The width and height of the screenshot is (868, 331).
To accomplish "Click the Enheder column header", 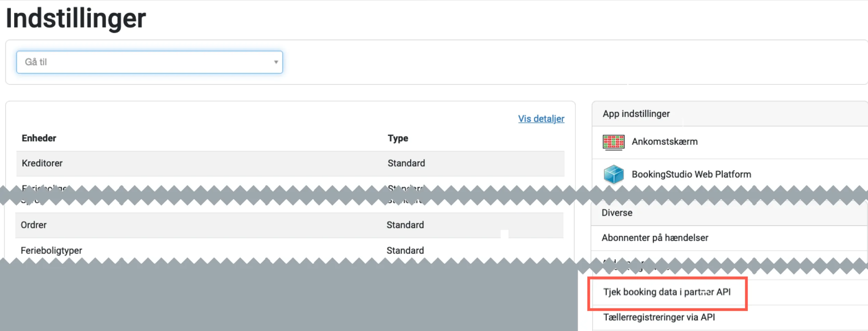I will (x=39, y=138).
